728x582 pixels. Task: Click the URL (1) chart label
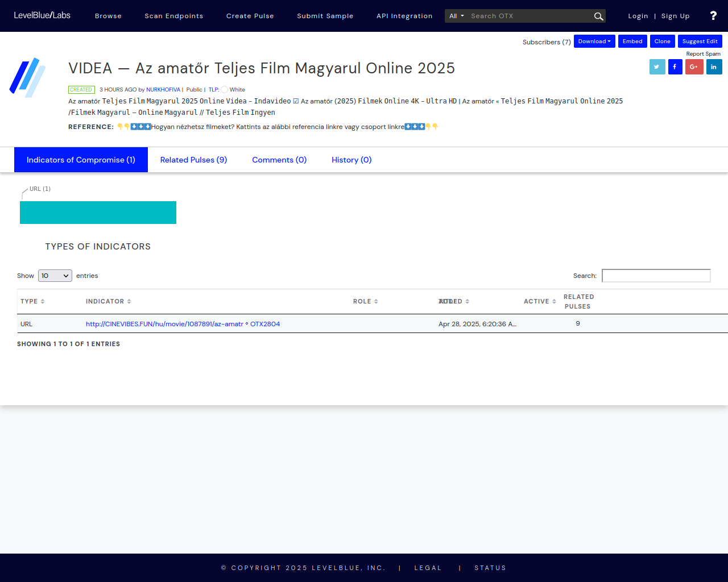(40, 189)
